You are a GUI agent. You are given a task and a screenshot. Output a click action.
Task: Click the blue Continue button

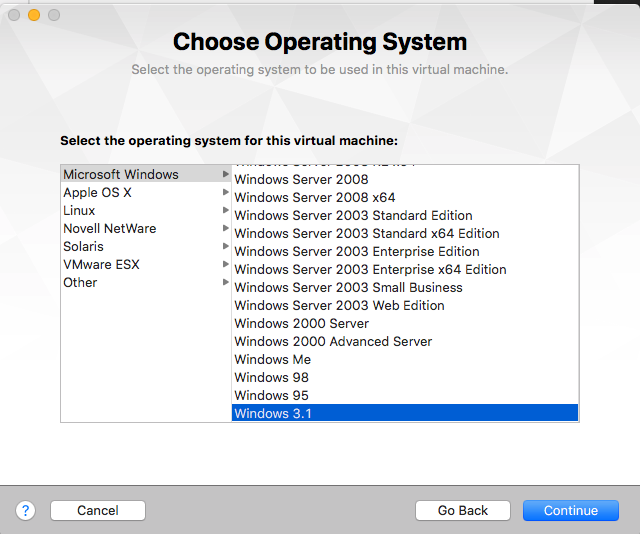(570, 510)
